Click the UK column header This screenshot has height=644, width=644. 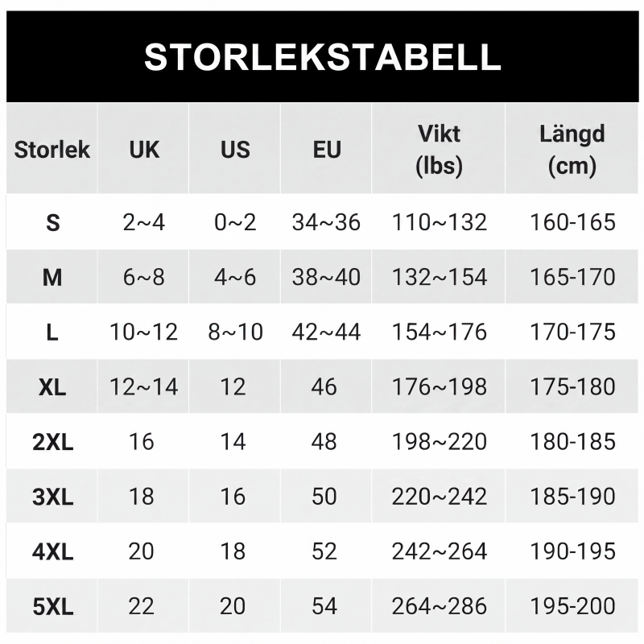[144, 150]
